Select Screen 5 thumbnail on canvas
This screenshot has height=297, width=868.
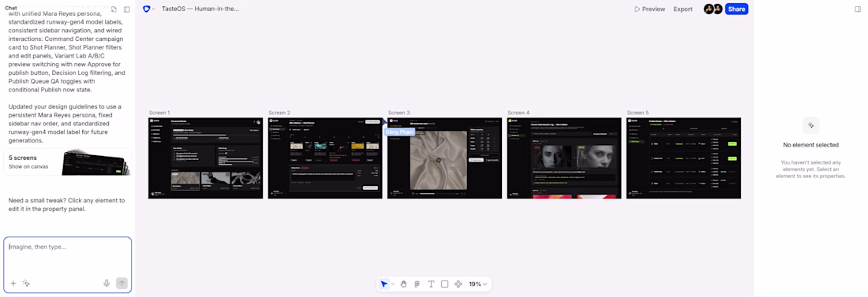(683, 158)
